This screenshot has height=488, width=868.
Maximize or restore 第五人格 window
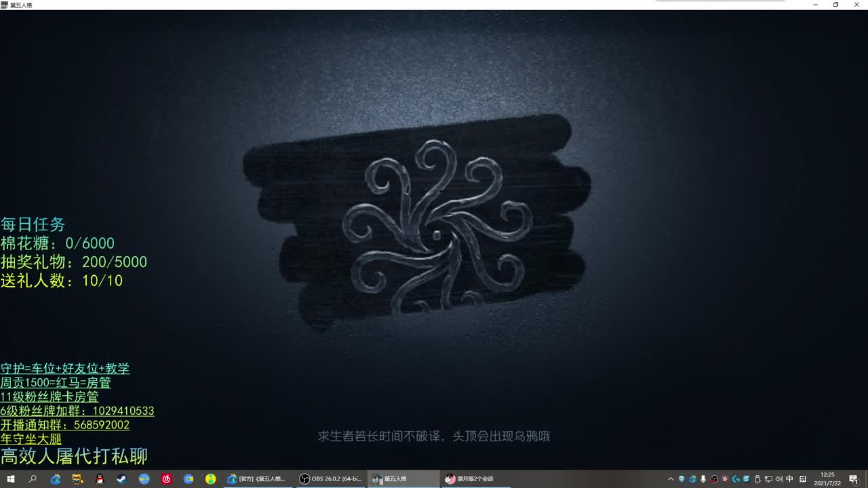click(x=835, y=5)
